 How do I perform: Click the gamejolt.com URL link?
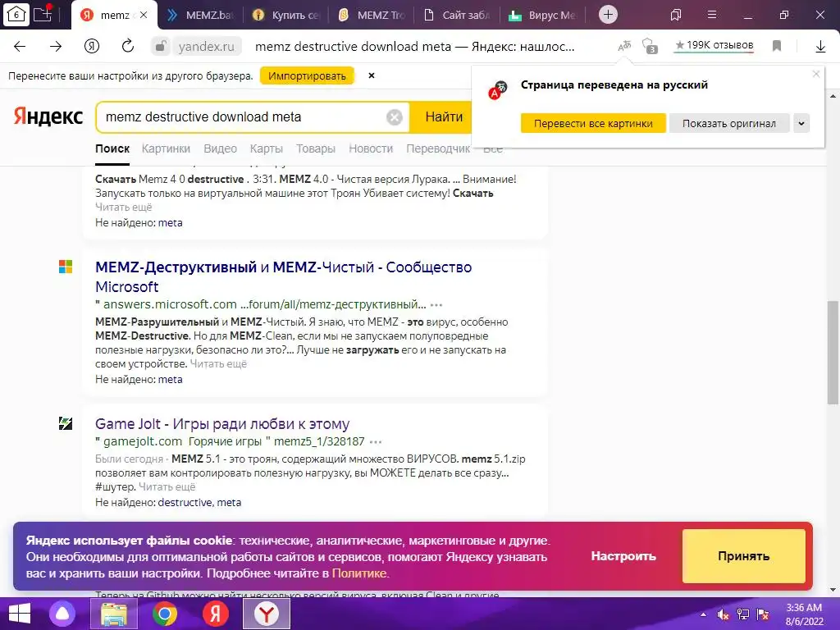coord(143,441)
